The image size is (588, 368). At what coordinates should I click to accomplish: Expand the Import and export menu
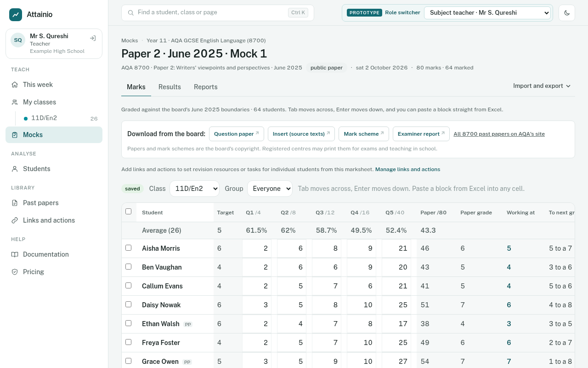[542, 86]
